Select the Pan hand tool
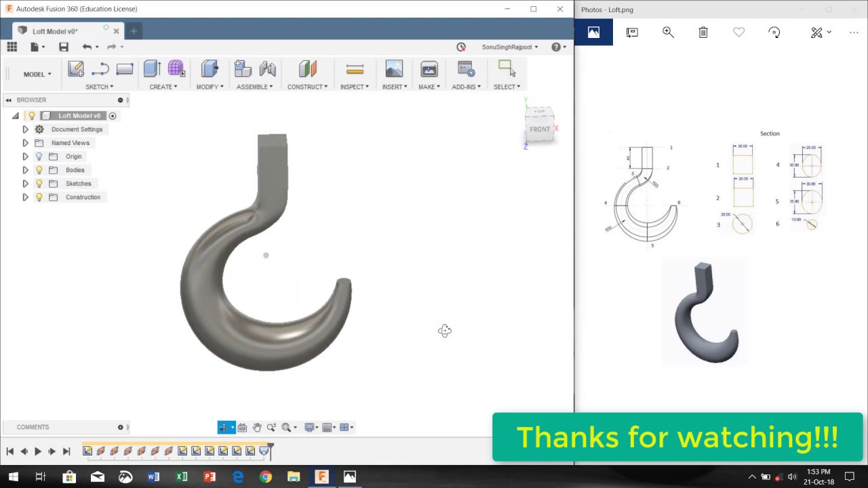Viewport: 868px width, 488px height. coord(257,427)
